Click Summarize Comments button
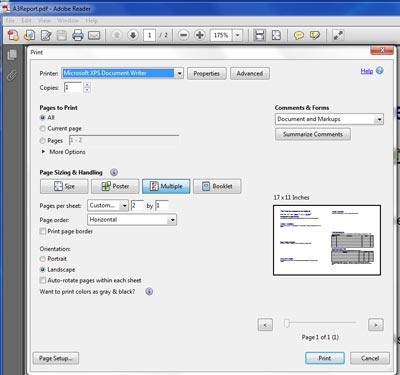400x375 pixels. 313,134
